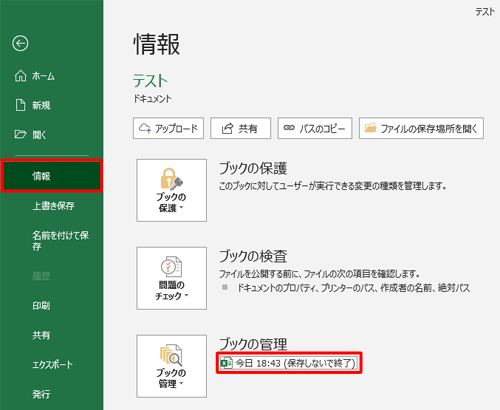Click the アップロード button
Viewport: 500px width, 410px height.
(x=168, y=128)
